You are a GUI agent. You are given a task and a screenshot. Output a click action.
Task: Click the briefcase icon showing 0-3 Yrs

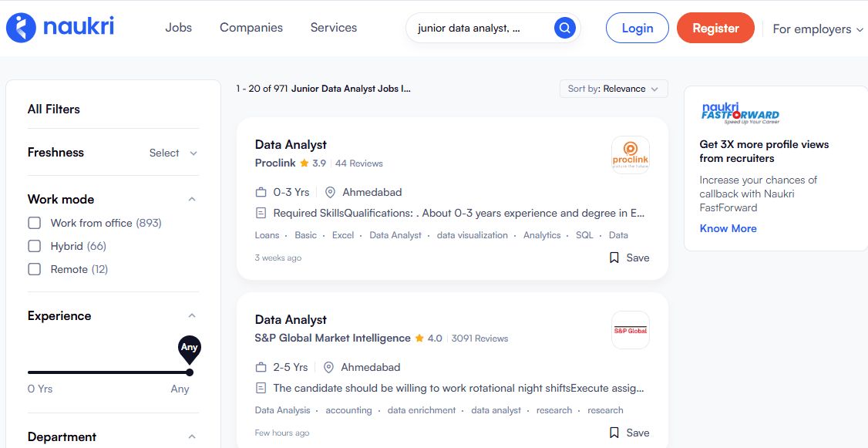click(x=261, y=192)
